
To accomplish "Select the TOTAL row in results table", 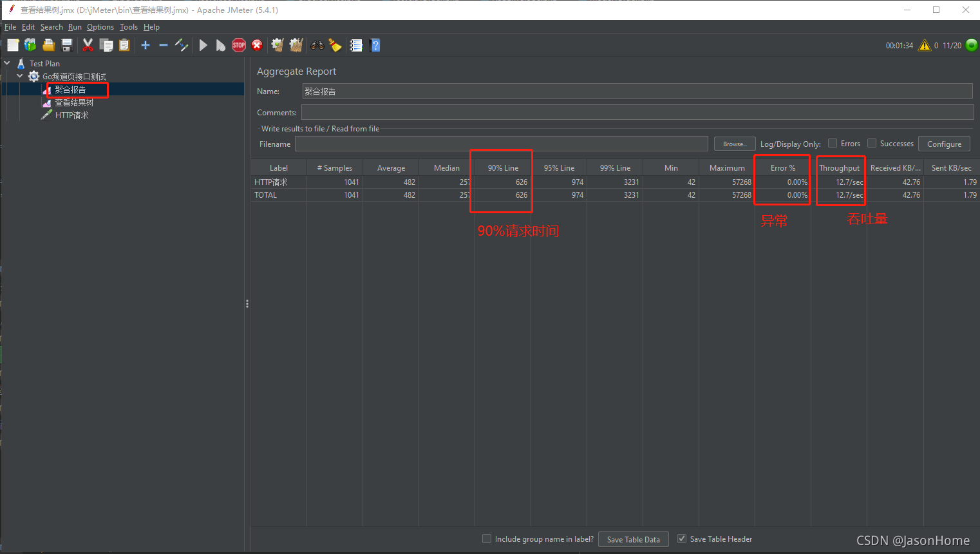I will point(616,195).
